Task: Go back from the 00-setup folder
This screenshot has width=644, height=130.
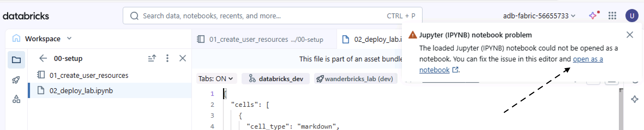Action: [x=43, y=58]
